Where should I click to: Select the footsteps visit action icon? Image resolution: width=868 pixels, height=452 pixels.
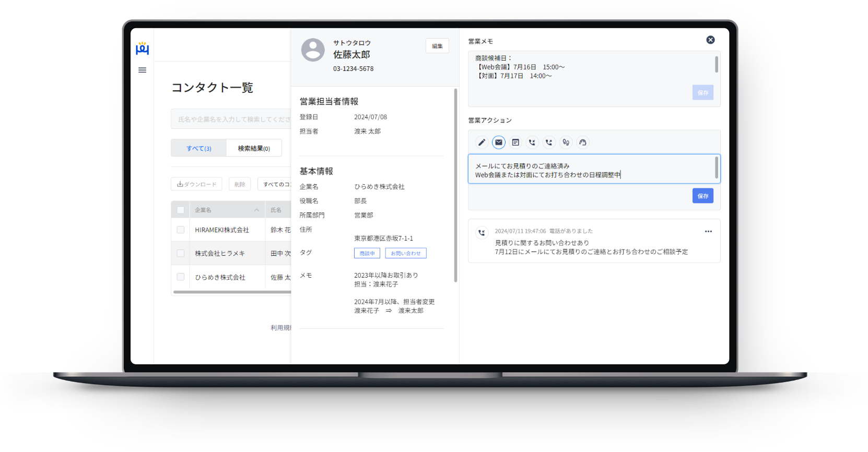tap(566, 142)
